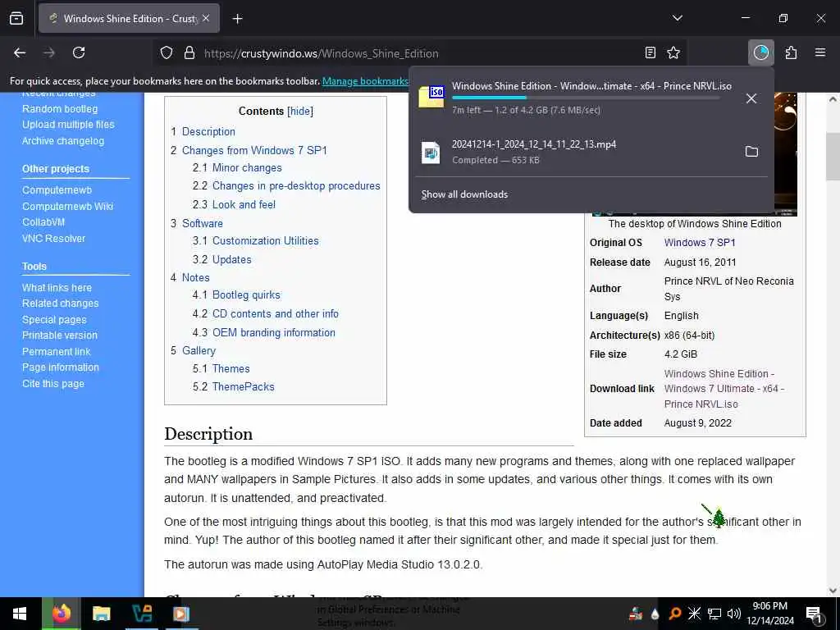
Task: Open the Computernewb Wiki sidebar link
Action: pyautogui.click(x=67, y=206)
